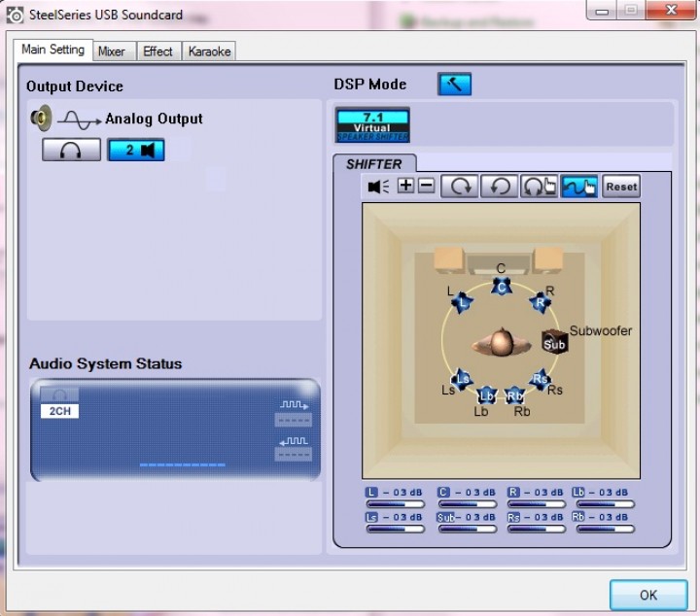Viewport: 700px width, 616px height.
Task: Click the Subwoofer text label
Action: 601,330
